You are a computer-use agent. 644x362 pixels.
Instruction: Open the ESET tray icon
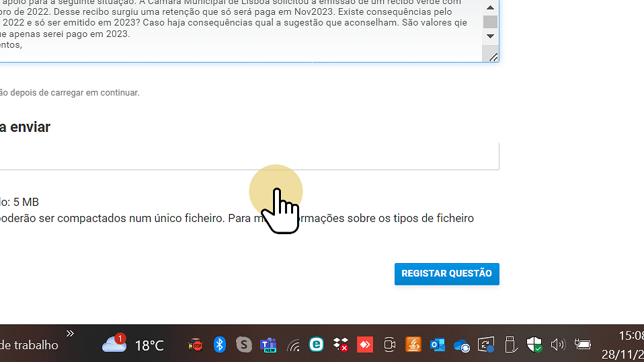coord(316,345)
